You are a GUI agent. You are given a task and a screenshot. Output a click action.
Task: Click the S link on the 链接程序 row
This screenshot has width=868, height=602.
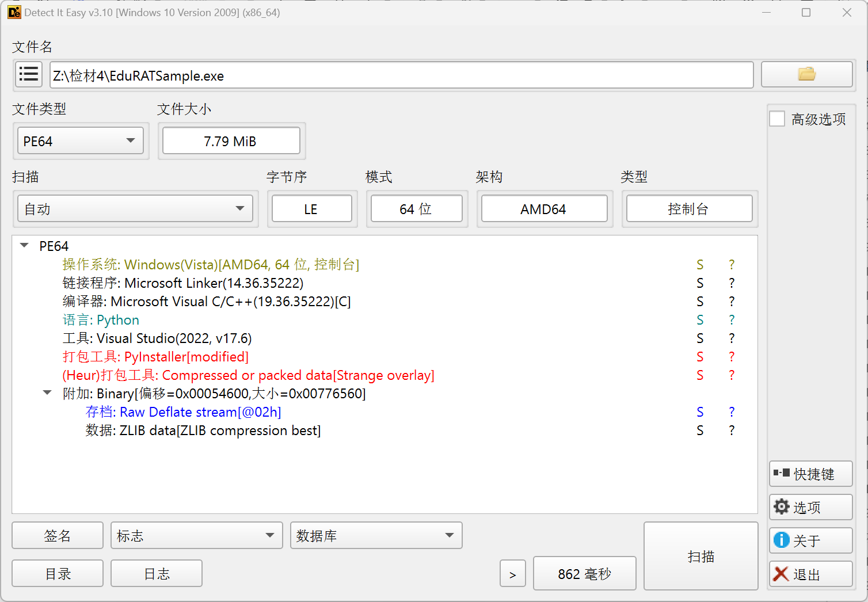[x=700, y=283]
